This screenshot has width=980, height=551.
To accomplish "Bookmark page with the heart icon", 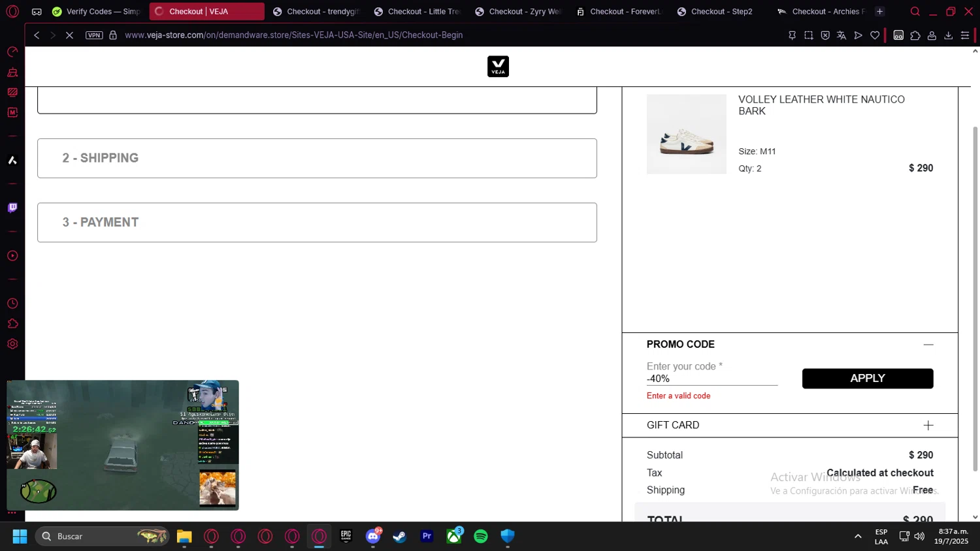I will coord(875,35).
